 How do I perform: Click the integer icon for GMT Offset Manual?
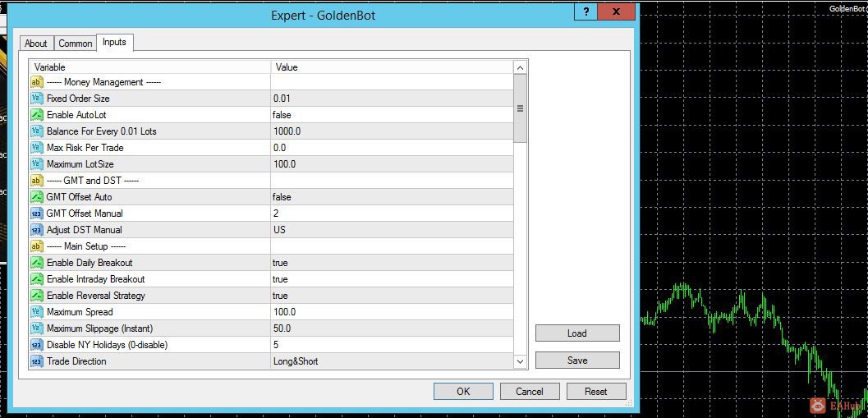point(36,214)
